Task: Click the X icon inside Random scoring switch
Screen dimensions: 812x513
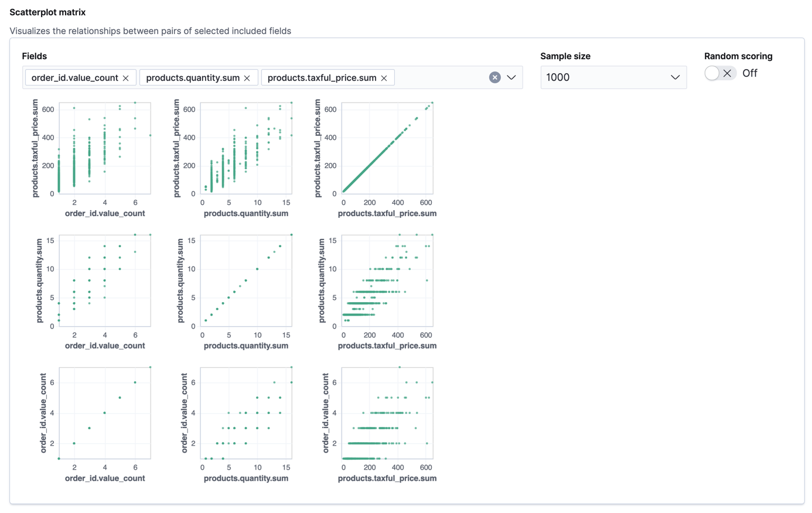Action: [x=727, y=73]
